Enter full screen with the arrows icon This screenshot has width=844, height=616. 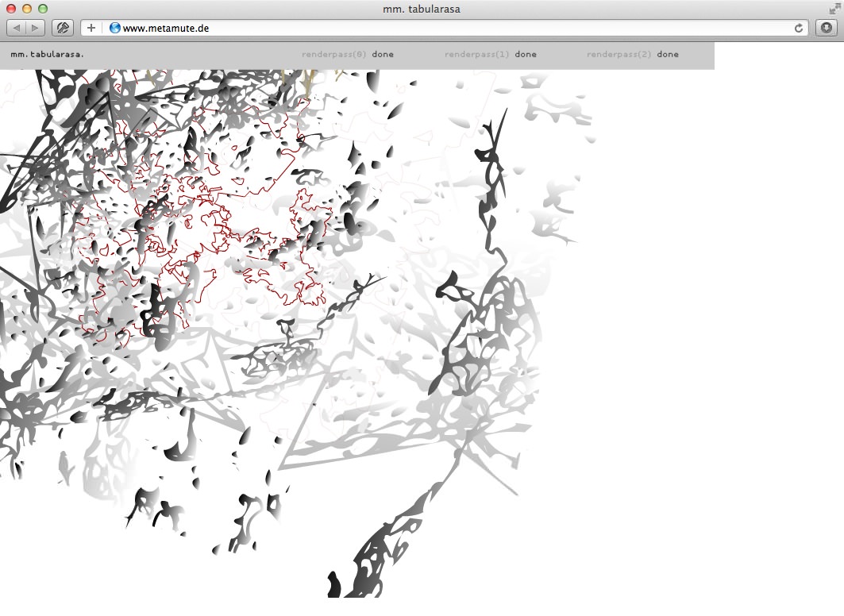pos(834,9)
